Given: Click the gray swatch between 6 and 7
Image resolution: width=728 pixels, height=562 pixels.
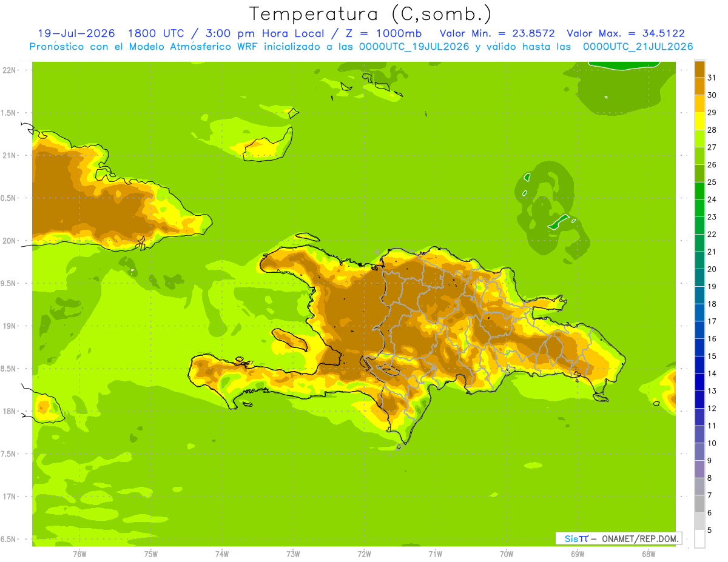Looking at the screenshot, I should coord(699,504).
